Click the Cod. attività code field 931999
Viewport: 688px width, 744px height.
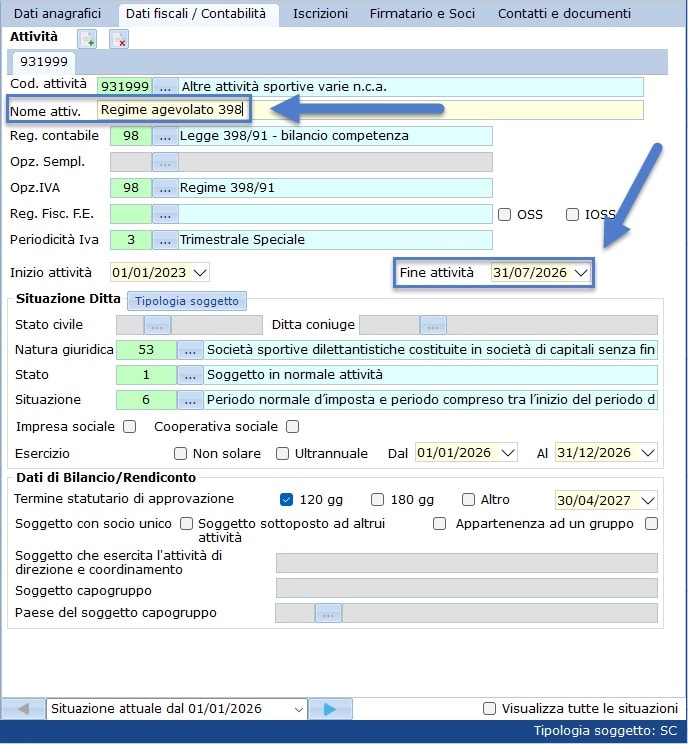[x=125, y=87]
